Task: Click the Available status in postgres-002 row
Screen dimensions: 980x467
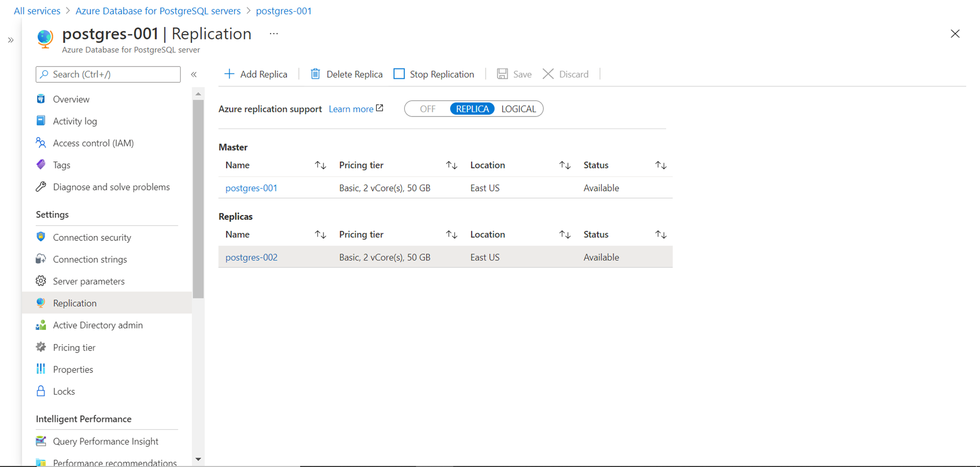Action: (601, 257)
